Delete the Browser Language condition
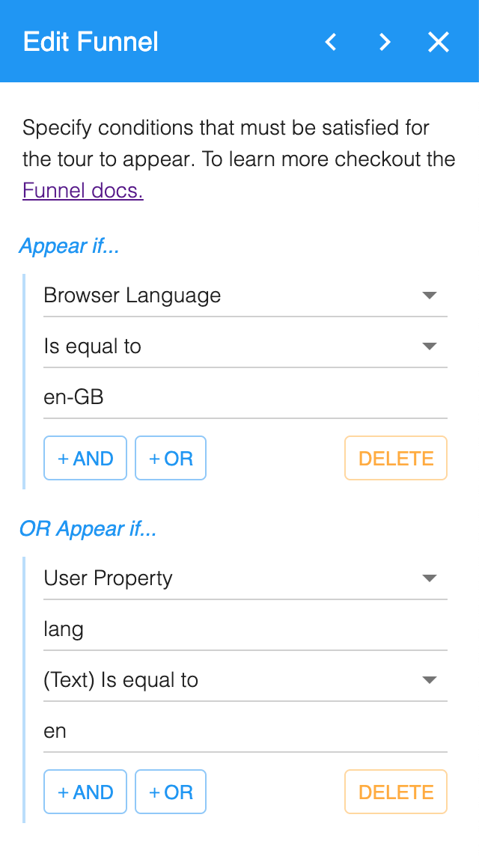 pos(396,459)
